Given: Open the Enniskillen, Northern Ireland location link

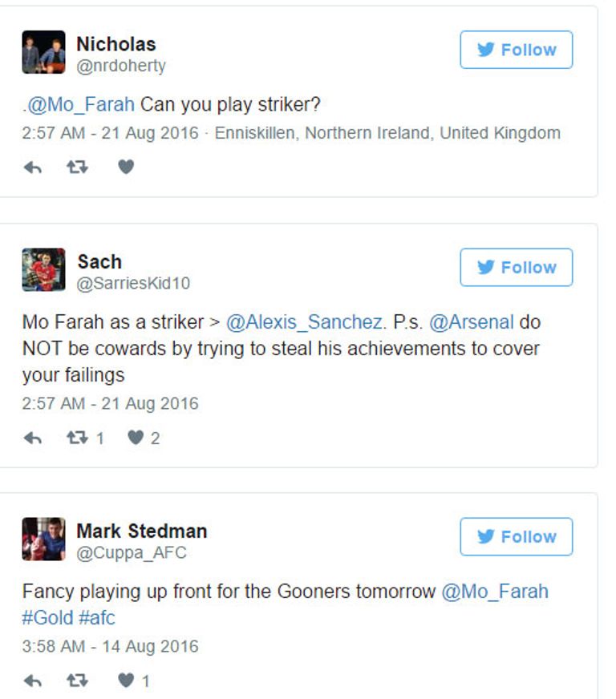Looking at the screenshot, I should coord(387,133).
